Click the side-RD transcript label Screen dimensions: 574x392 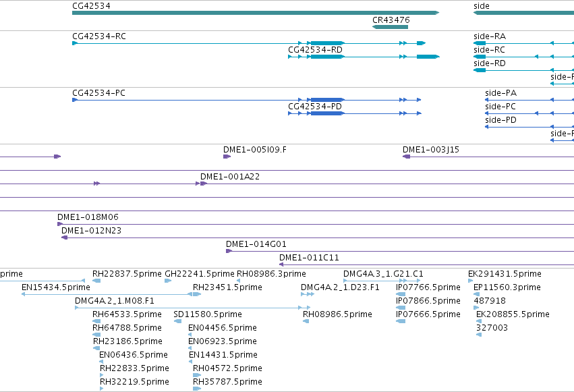(x=490, y=63)
